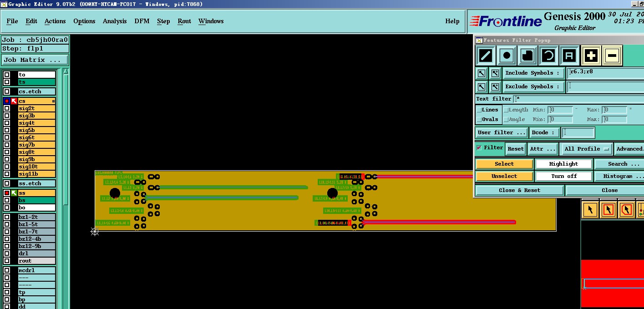This screenshot has width=644, height=309.
Task: Click the Features Filter Popup window icon
Action: 479,40
